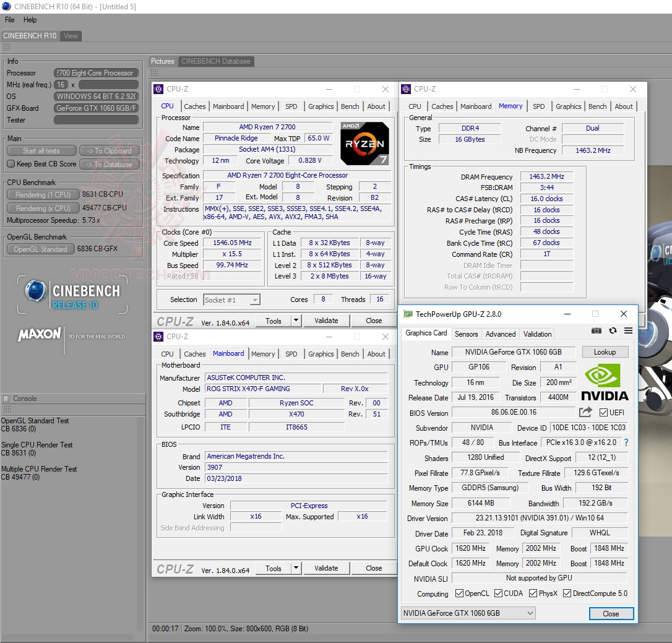Click the BIOS export share icon
The height and width of the screenshot is (643, 672).
click(x=585, y=412)
